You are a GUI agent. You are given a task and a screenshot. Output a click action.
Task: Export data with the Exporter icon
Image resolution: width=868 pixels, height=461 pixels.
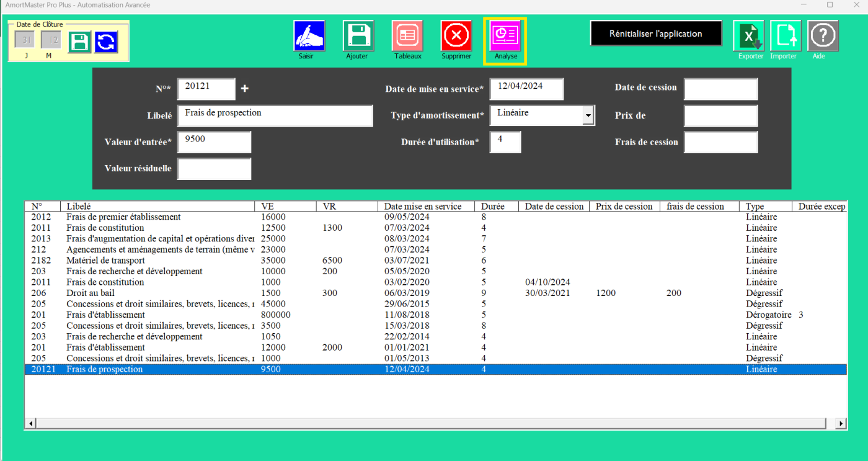click(750, 35)
